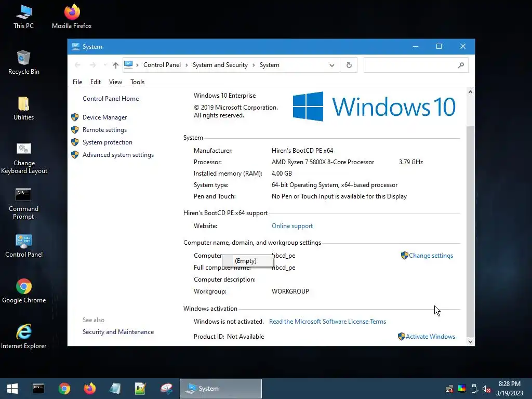Go to Control Panel Home
The height and width of the screenshot is (399, 532).
111,98
